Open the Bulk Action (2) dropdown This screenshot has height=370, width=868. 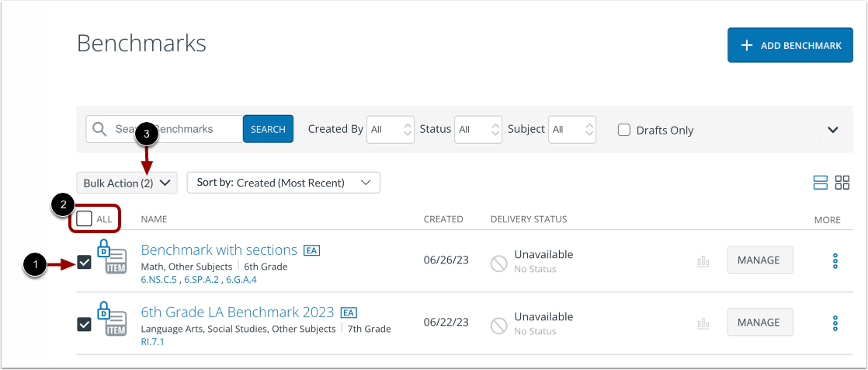click(x=127, y=183)
